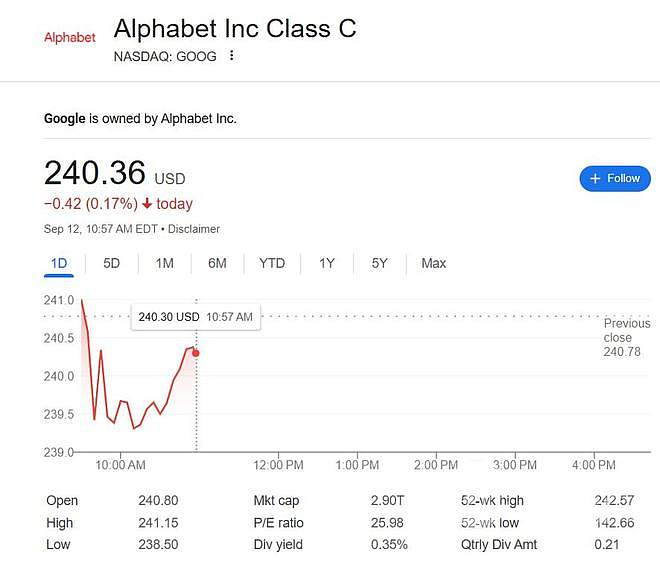Image resolution: width=660 pixels, height=564 pixels.
Task: Click the red dot marker on the chart
Action: point(196,353)
